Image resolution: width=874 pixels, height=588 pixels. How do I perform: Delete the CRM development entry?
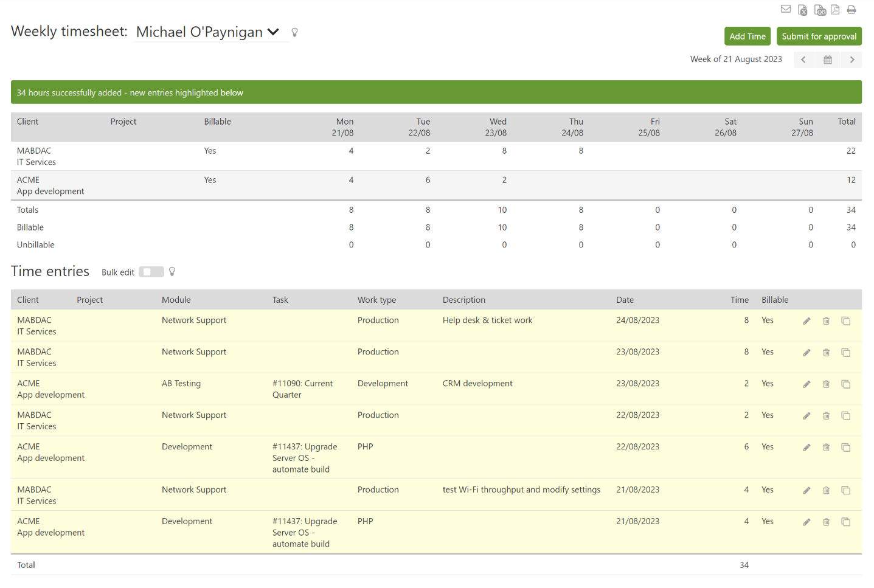coord(826,384)
